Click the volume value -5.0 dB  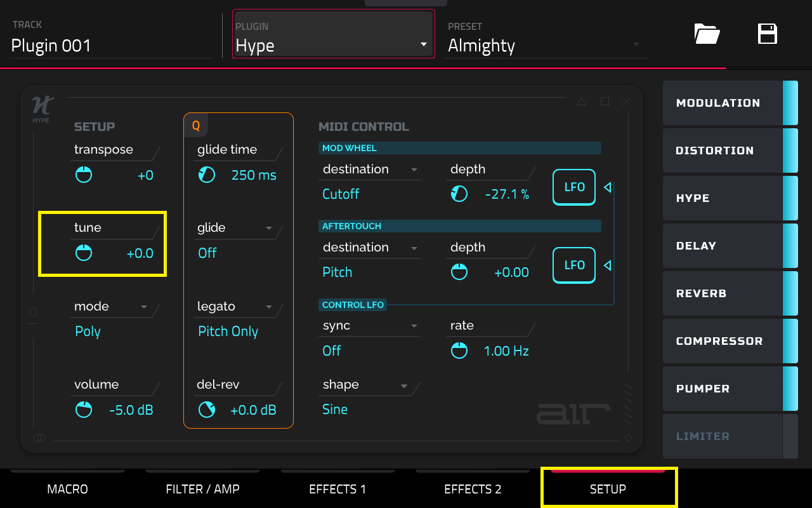[131, 410]
